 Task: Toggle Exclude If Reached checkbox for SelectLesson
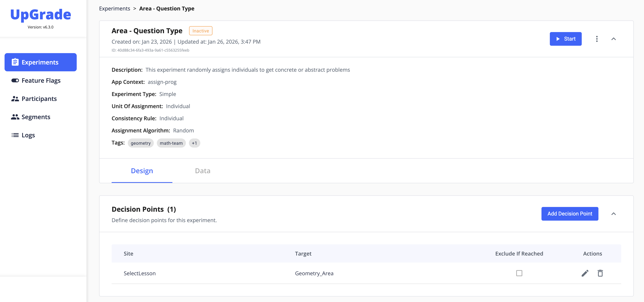519,273
